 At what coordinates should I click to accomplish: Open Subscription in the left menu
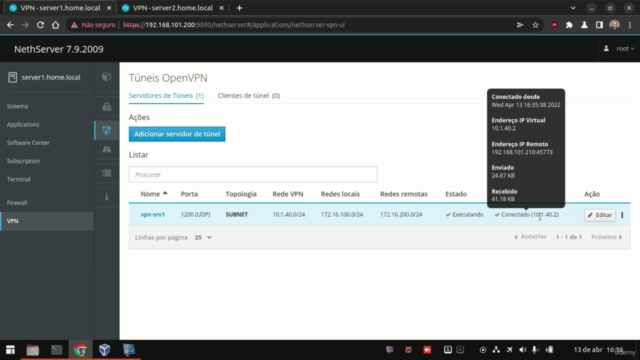point(24,161)
